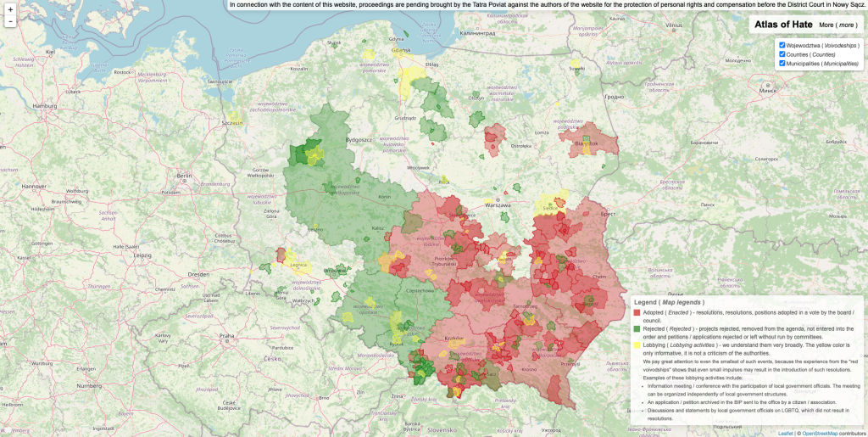Screen dimensions: 868x437
Task: Click the green Rejected legend swatch
Action: (637, 328)
